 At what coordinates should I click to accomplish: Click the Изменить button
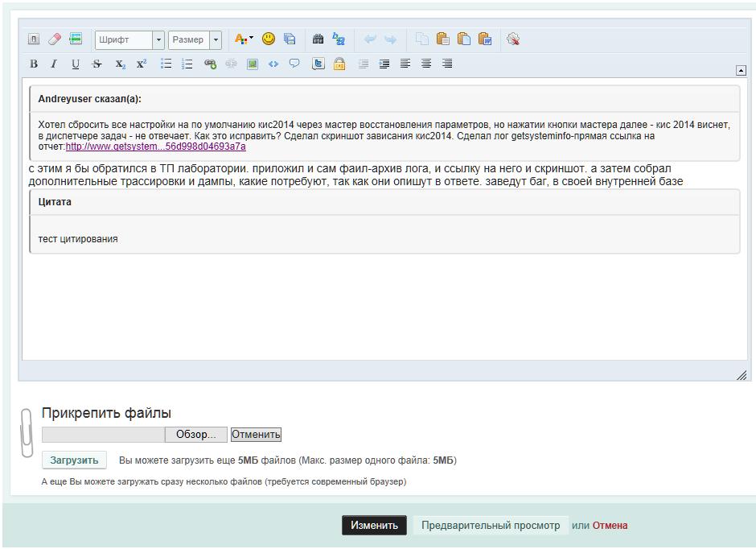point(374,526)
